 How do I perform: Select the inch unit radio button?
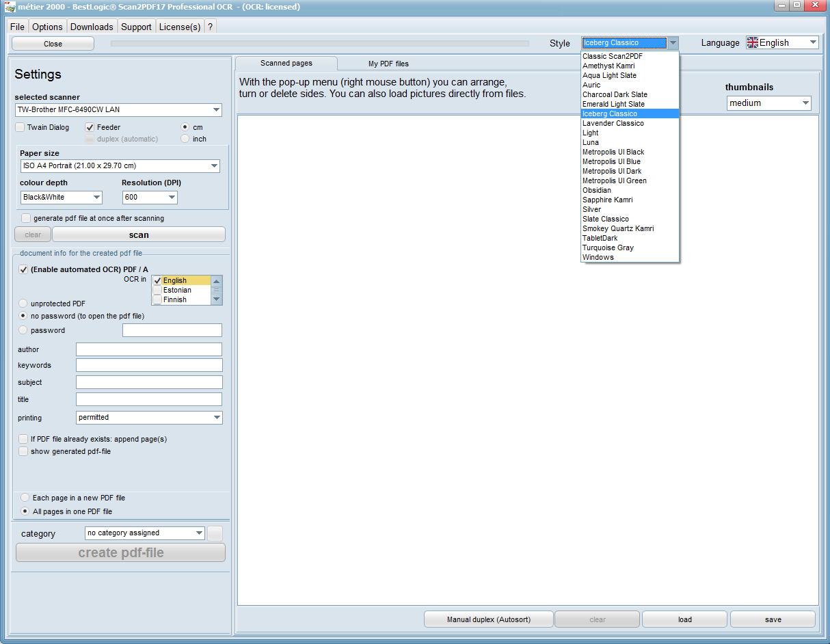click(x=185, y=139)
